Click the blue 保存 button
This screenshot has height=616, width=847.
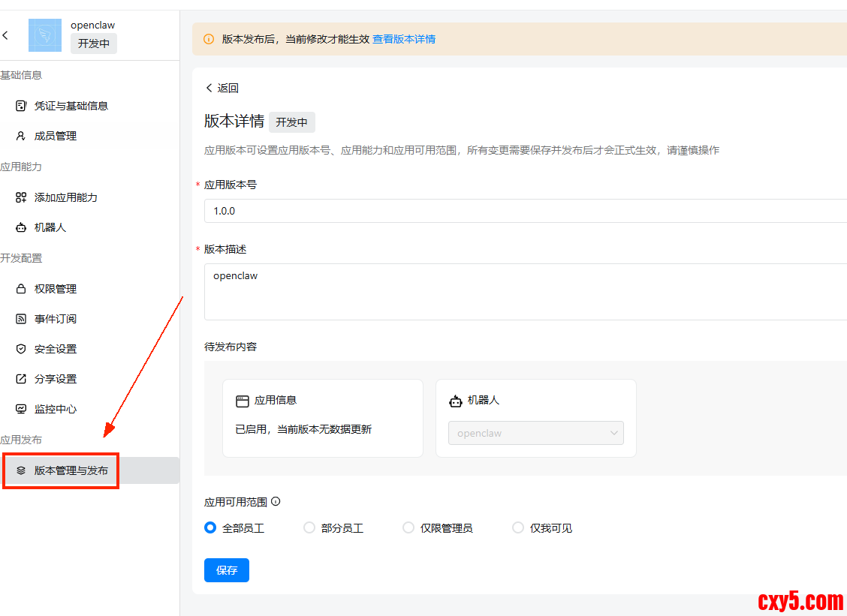click(227, 570)
